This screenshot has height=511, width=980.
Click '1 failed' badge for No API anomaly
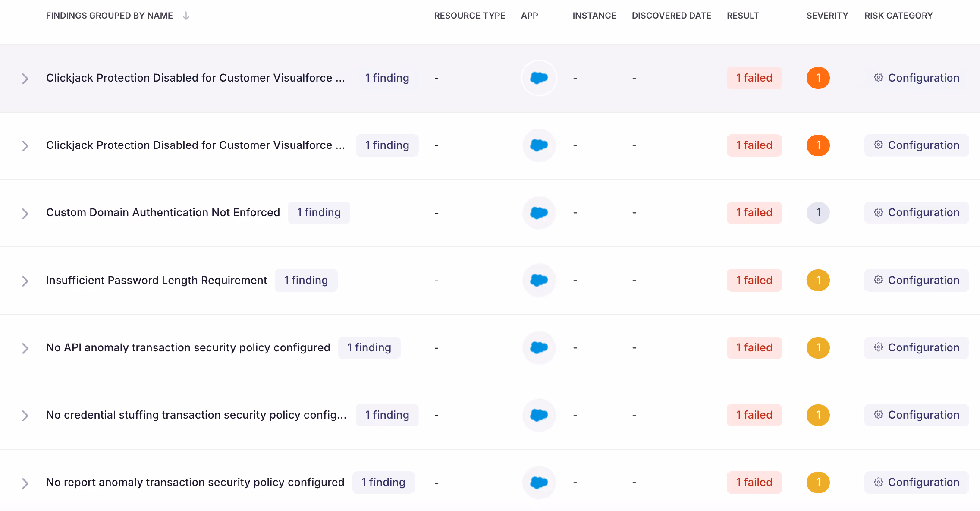(754, 347)
